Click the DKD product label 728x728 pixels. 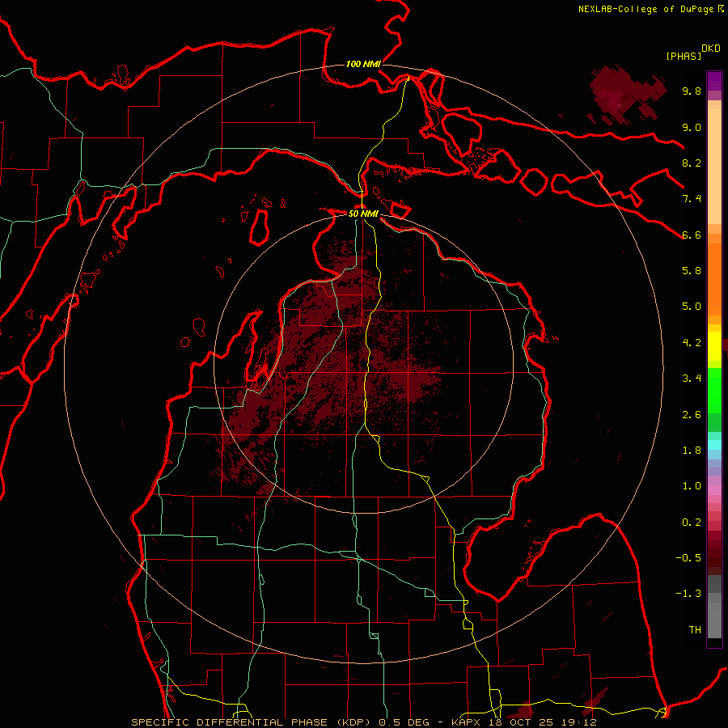click(711, 49)
